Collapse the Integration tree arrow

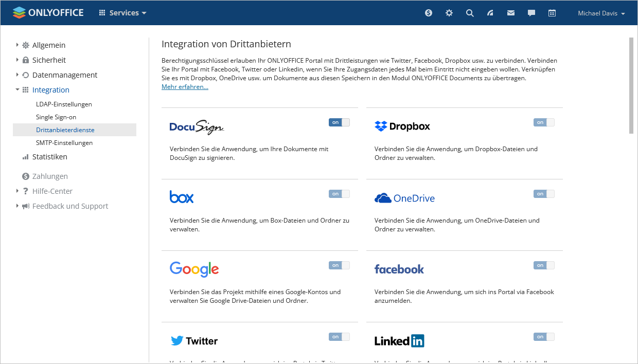pyautogui.click(x=17, y=89)
